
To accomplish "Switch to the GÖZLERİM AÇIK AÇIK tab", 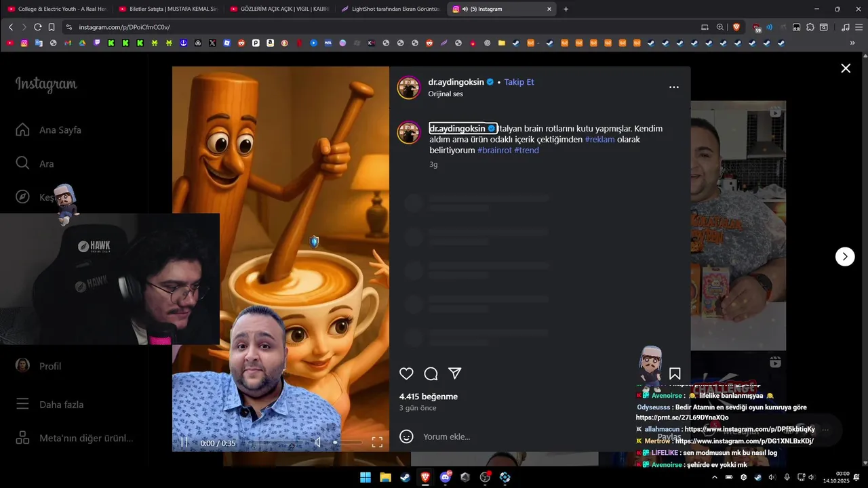I will pos(279,9).
